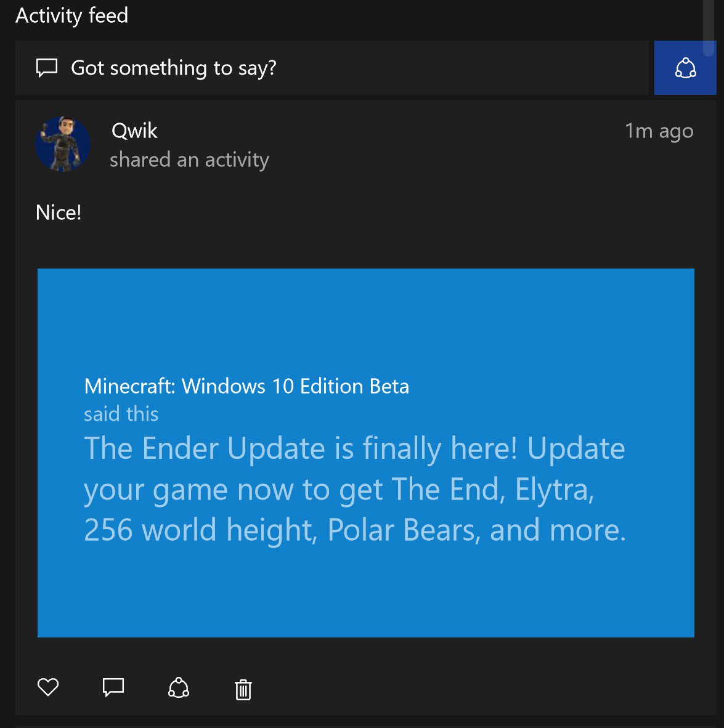This screenshot has height=728, width=724.
Task: Click the 'Got something to say?' input field
Action: (x=174, y=68)
